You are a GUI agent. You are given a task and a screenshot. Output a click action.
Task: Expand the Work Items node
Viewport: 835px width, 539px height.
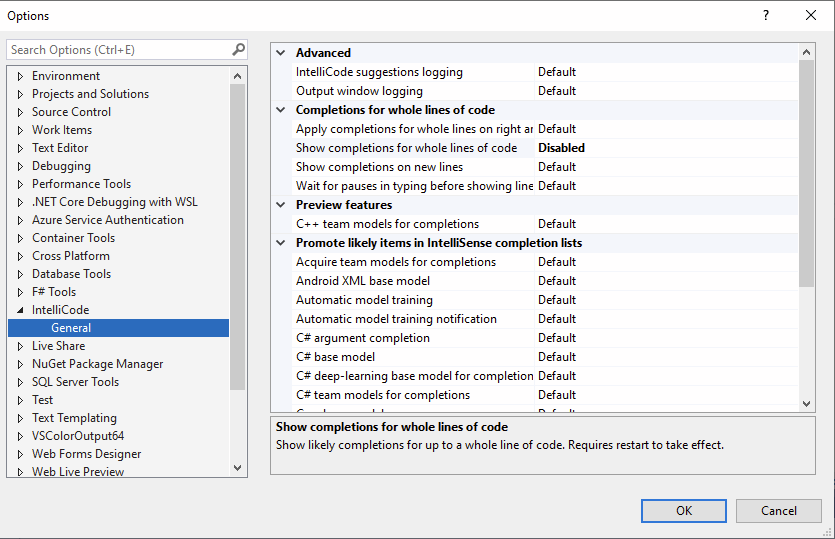coord(20,130)
